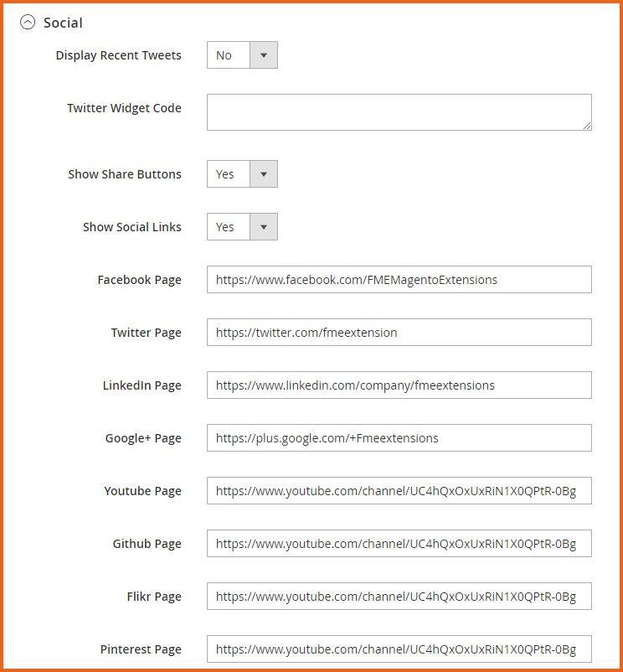The image size is (623, 672).
Task: Collapse the Social section chevron icon
Action: click(x=28, y=23)
